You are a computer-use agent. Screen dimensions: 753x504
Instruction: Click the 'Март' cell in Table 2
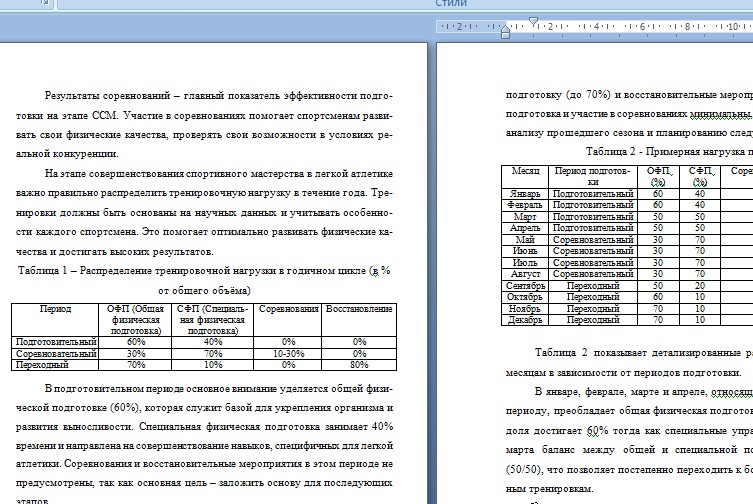(x=525, y=217)
